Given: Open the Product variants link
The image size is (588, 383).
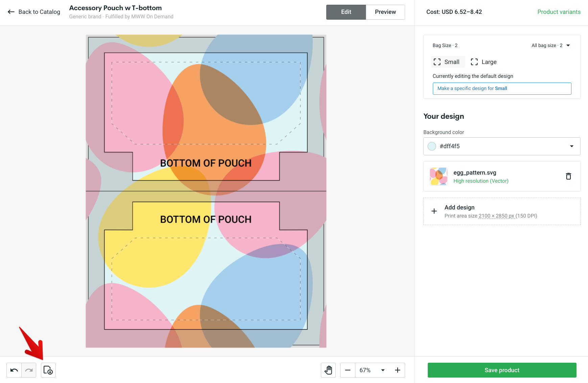Looking at the screenshot, I should (559, 12).
